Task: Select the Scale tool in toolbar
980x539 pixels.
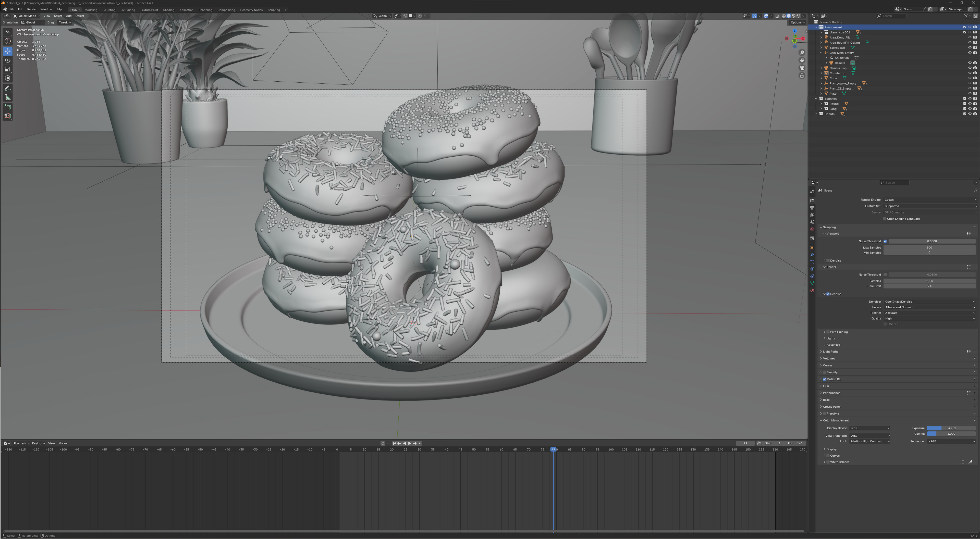Action: pos(8,69)
